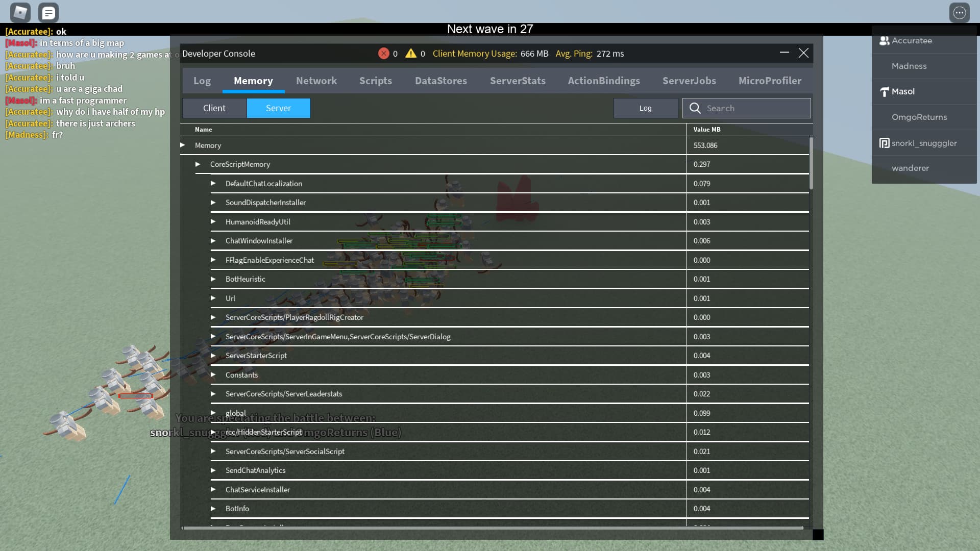Select player OmgoReturns in player list
The width and height of the screenshot is (980, 551).
click(924, 117)
